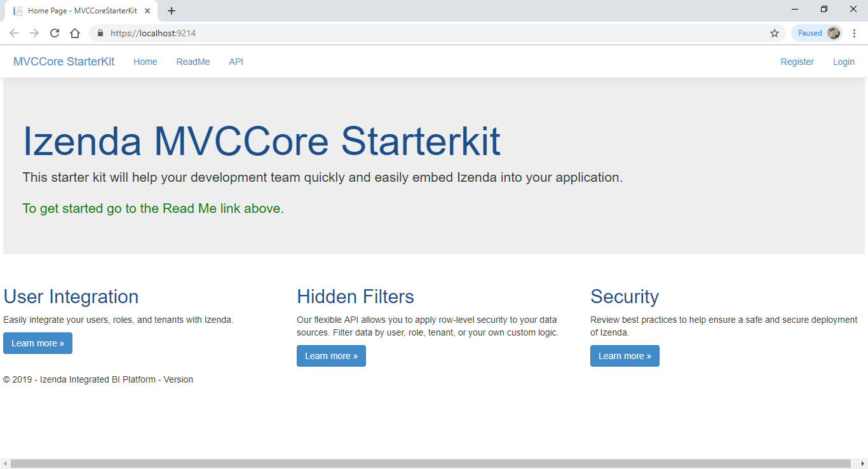Select the Home Page - MVCCoreStarterKit tab

(81, 11)
